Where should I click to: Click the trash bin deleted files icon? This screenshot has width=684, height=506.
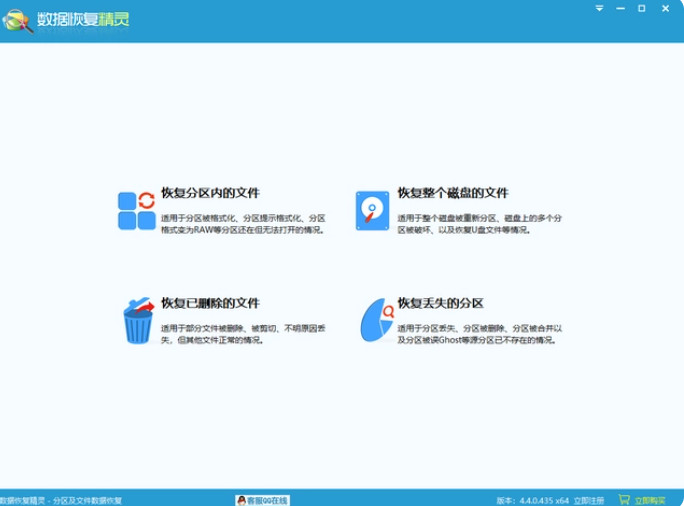click(x=138, y=321)
